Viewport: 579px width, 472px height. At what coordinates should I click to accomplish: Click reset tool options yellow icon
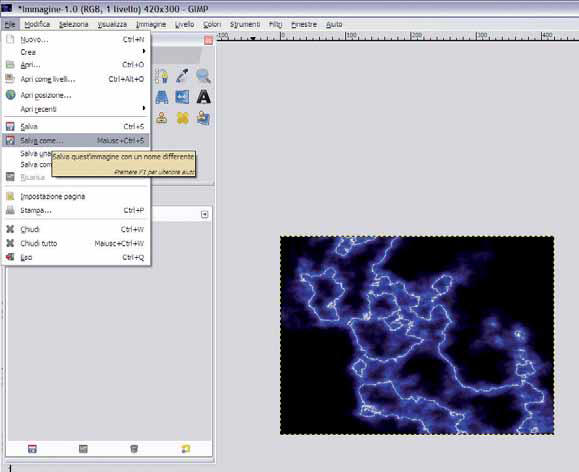pyautogui.click(x=186, y=449)
